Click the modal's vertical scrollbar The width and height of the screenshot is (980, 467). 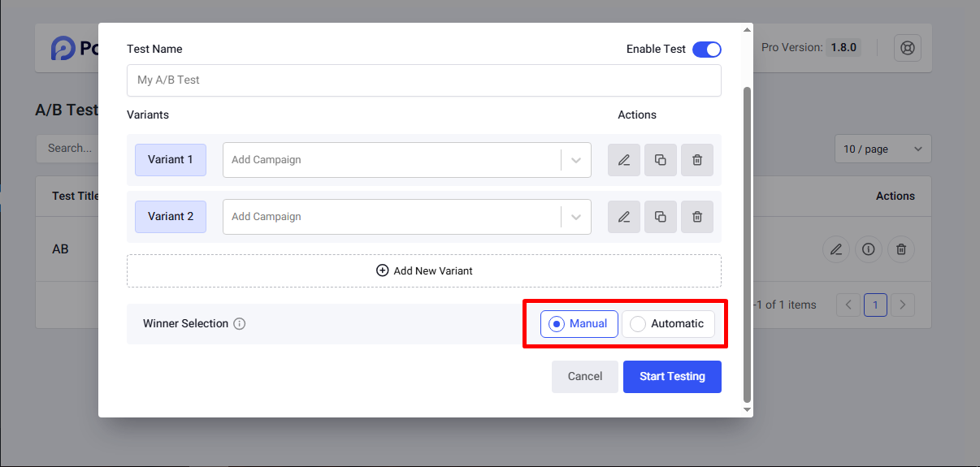[748, 244]
